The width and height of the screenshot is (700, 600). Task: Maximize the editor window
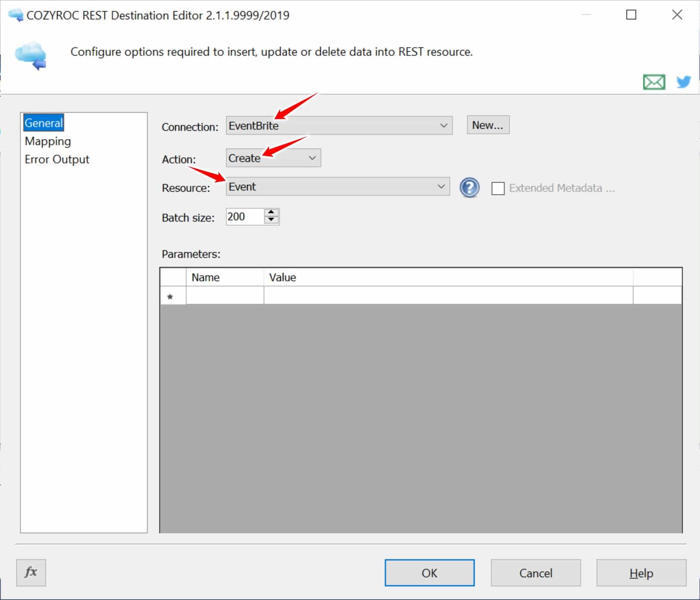pyautogui.click(x=631, y=15)
